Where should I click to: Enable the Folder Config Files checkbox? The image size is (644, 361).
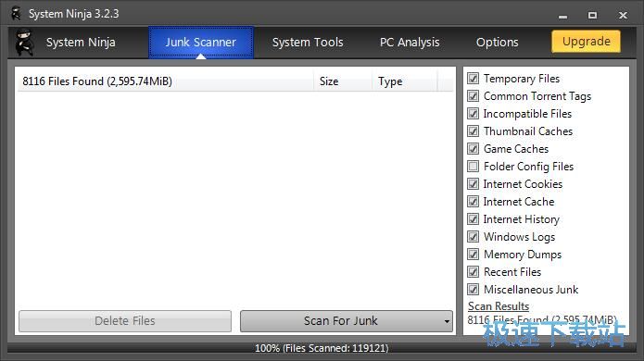[473, 166]
